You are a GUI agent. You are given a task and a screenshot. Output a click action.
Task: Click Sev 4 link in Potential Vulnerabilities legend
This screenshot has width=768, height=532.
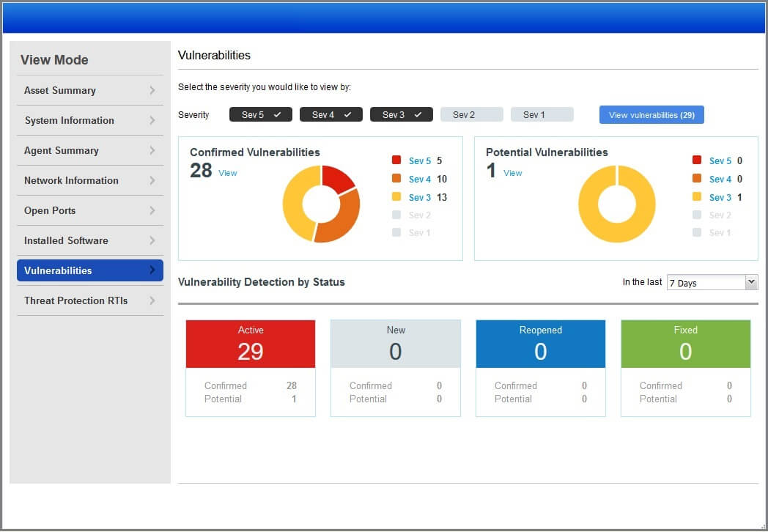pos(720,180)
